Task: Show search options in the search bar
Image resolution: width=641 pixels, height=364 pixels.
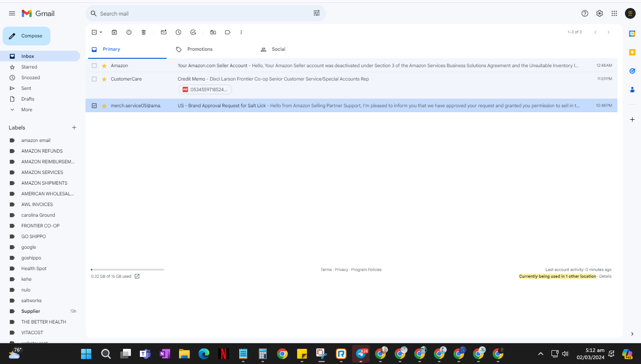Action: pos(317,13)
